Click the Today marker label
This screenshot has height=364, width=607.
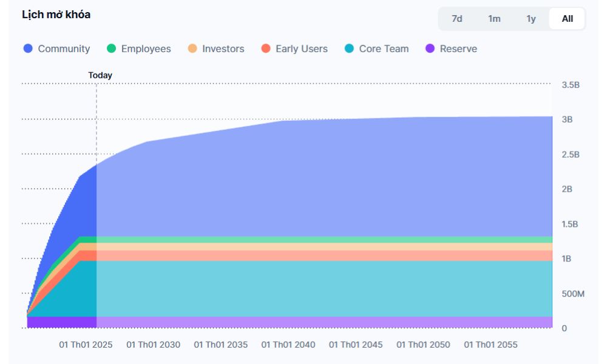(x=100, y=75)
